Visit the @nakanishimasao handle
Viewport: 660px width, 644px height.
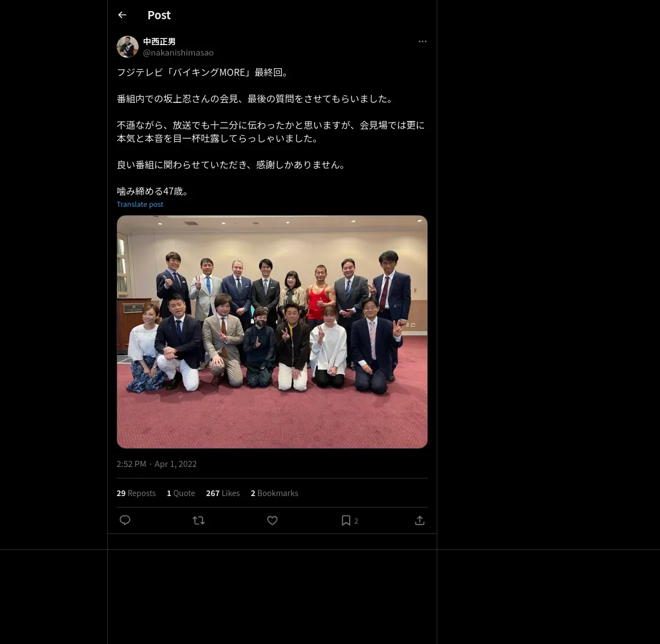pos(178,53)
